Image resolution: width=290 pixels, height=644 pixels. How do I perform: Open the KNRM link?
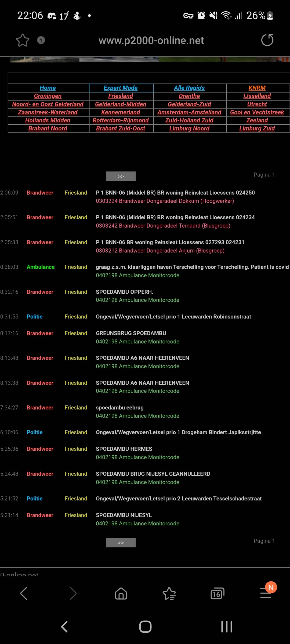pyautogui.click(x=257, y=88)
